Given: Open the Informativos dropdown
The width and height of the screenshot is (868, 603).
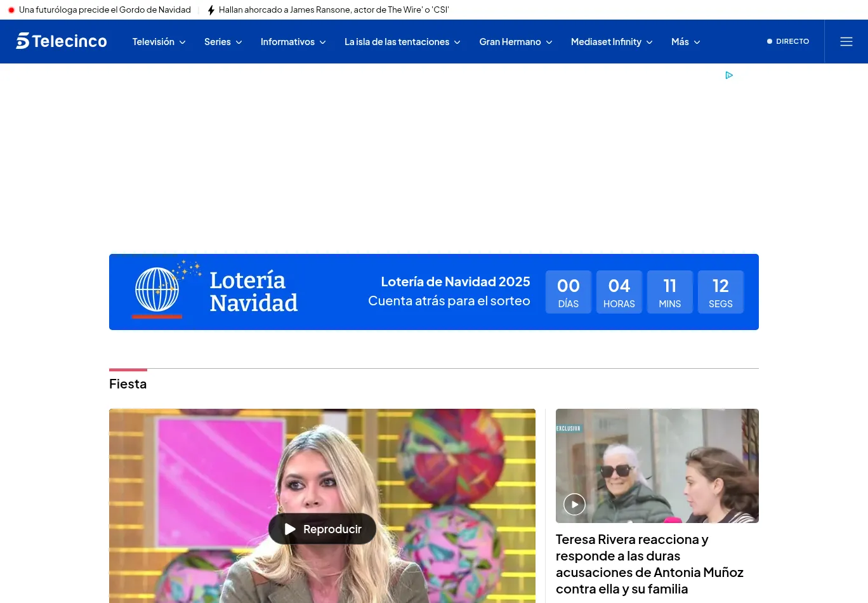Looking at the screenshot, I should [x=293, y=42].
